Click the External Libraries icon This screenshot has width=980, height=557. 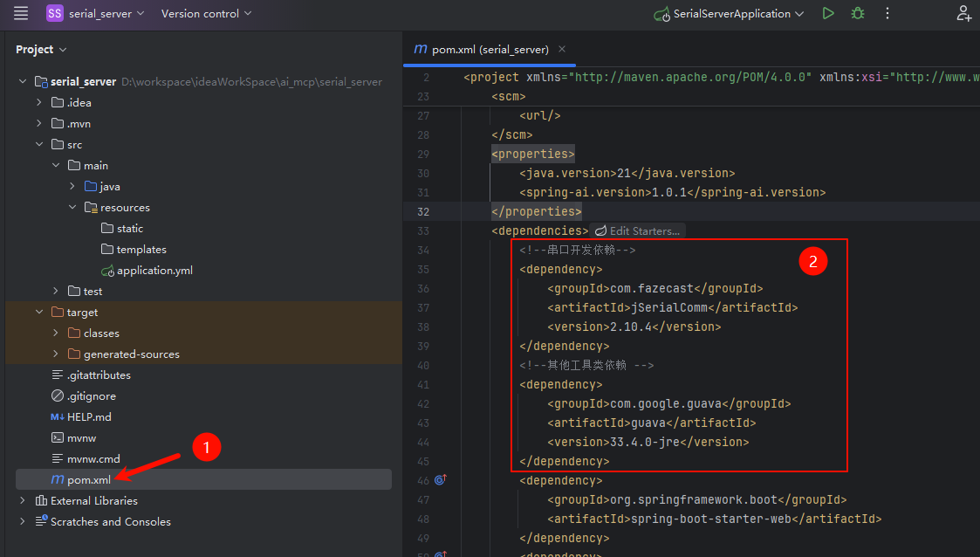[x=41, y=500]
